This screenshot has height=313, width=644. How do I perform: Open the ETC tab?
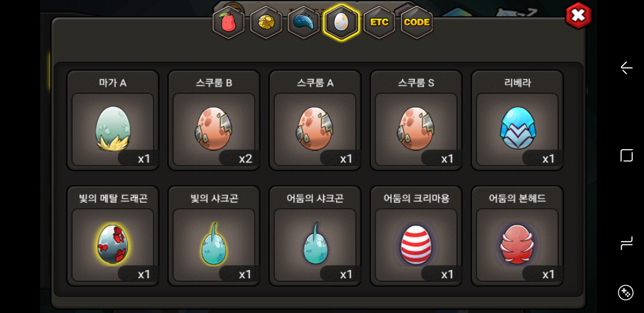tap(379, 22)
